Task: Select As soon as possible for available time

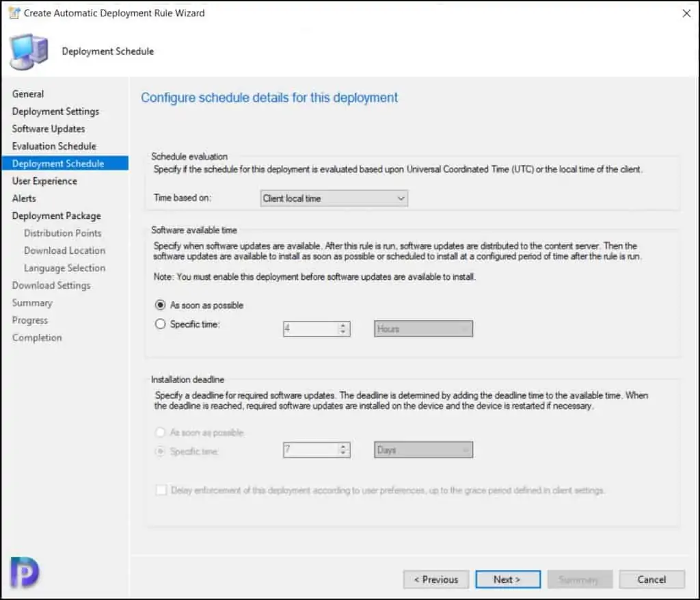Action: (161, 305)
